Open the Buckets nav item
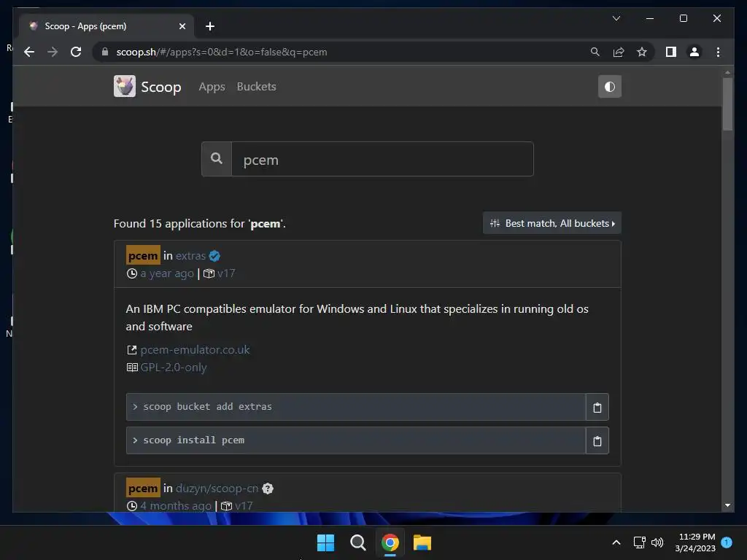 click(x=256, y=87)
